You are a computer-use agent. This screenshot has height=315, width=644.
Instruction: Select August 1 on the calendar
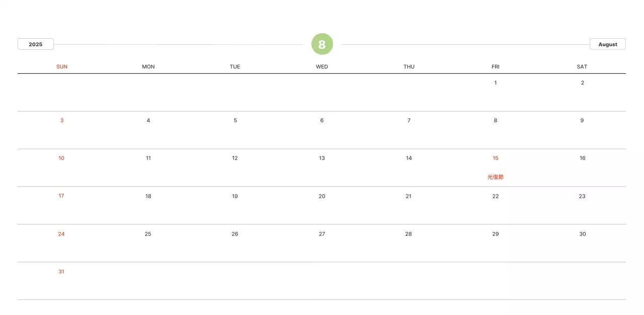[x=496, y=83]
